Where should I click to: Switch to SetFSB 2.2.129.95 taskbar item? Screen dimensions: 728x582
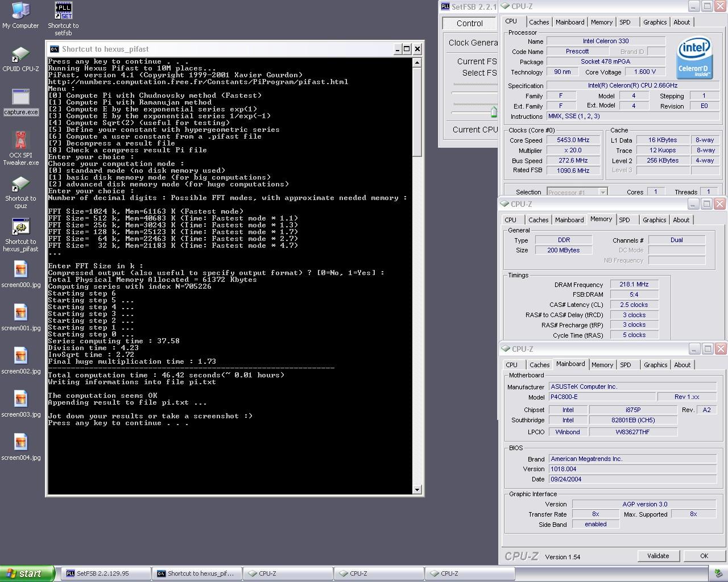(105, 573)
